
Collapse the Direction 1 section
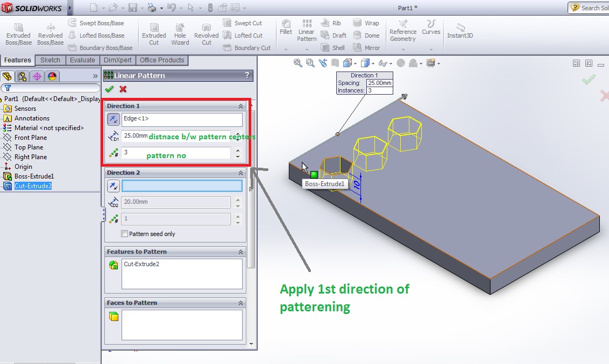(x=242, y=106)
